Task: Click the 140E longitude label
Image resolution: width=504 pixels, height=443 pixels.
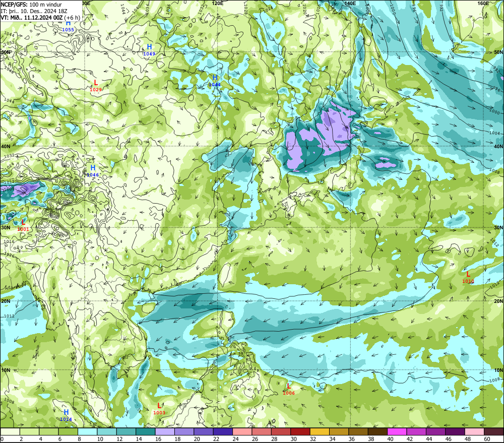Action: (350, 3)
